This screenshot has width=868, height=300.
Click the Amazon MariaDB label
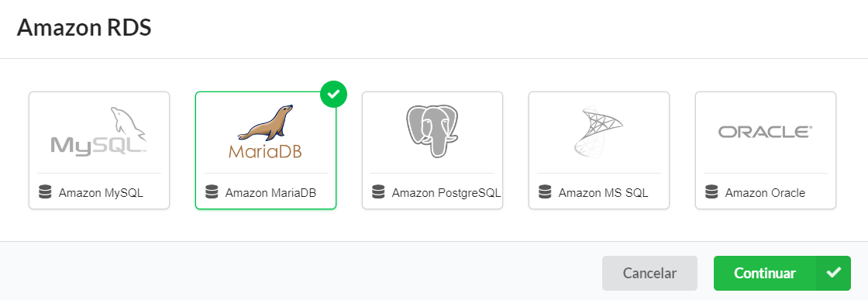tap(270, 193)
